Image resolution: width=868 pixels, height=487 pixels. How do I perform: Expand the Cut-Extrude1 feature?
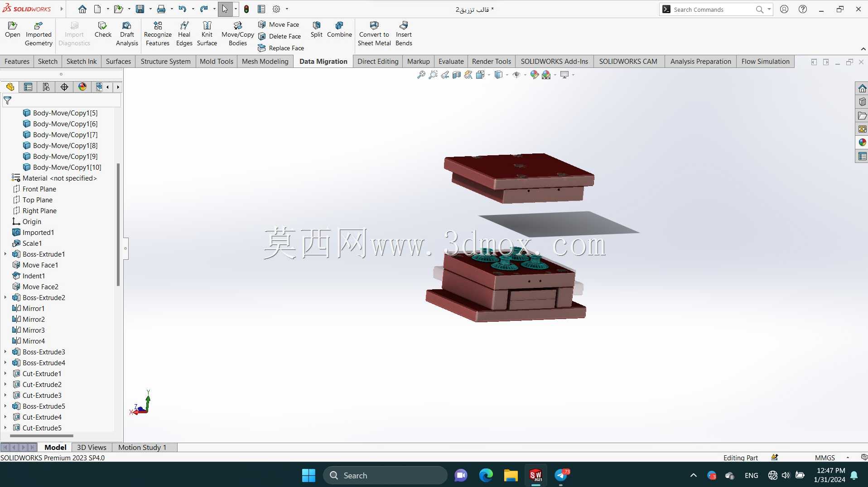5,373
